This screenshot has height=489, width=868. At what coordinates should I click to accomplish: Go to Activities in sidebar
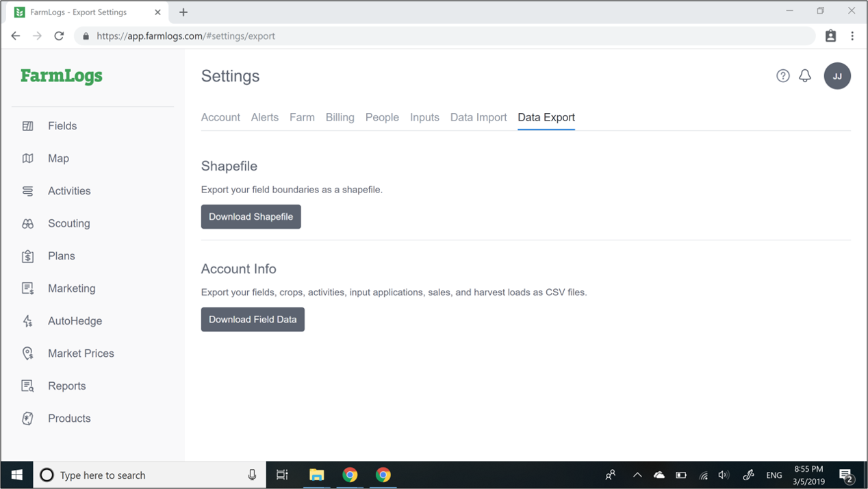point(69,191)
